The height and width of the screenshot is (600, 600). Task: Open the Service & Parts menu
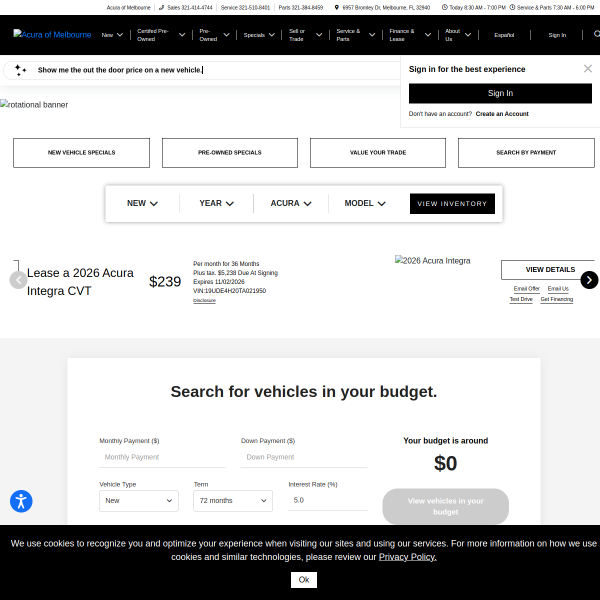355,35
